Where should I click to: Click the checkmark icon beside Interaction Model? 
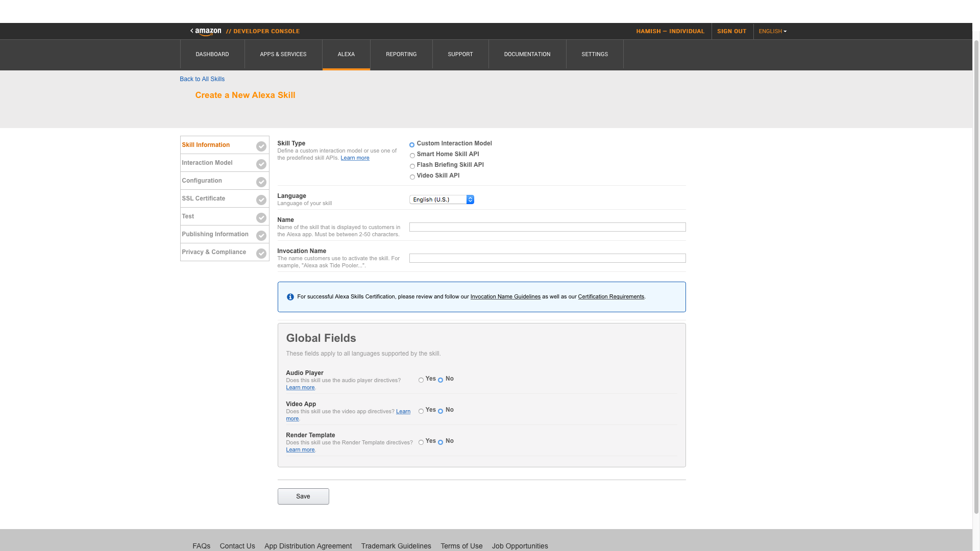click(261, 164)
